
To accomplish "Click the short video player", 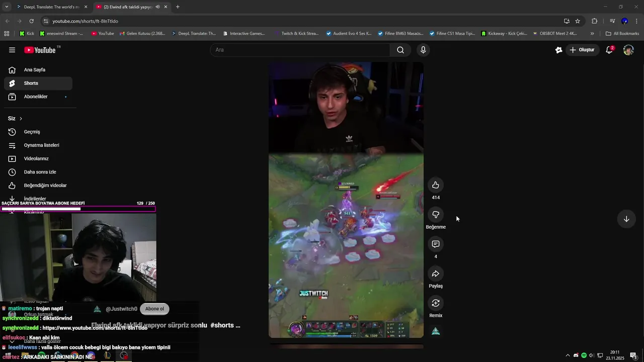I will tap(346, 200).
